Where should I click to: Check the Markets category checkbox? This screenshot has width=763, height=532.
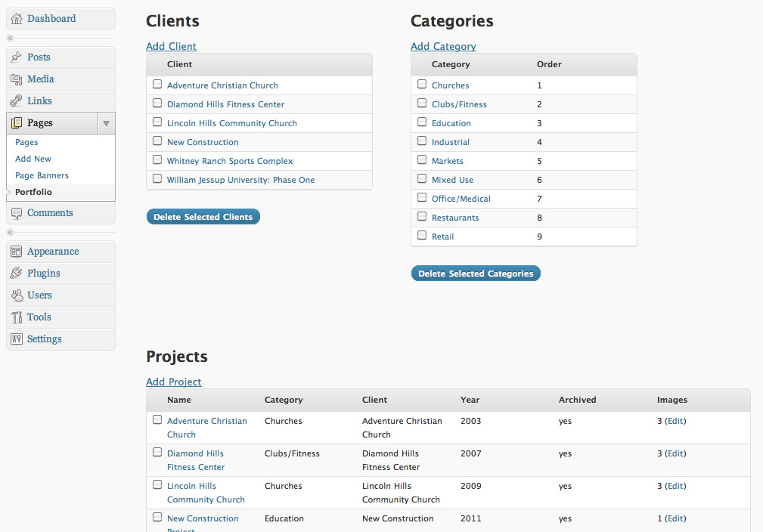point(422,159)
